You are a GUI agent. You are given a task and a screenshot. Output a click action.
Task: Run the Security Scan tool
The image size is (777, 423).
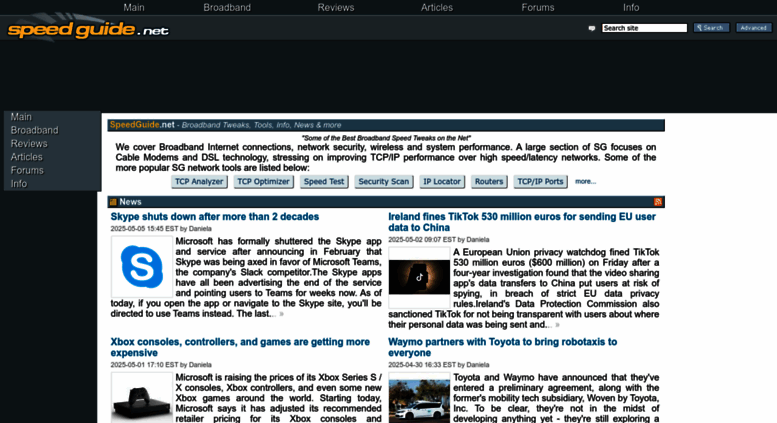click(x=384, y=182)
